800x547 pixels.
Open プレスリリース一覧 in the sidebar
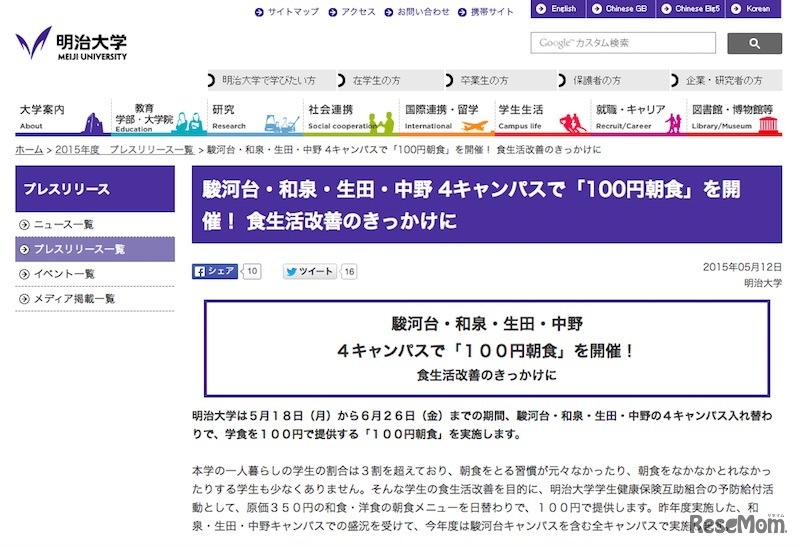click(95, 249)
